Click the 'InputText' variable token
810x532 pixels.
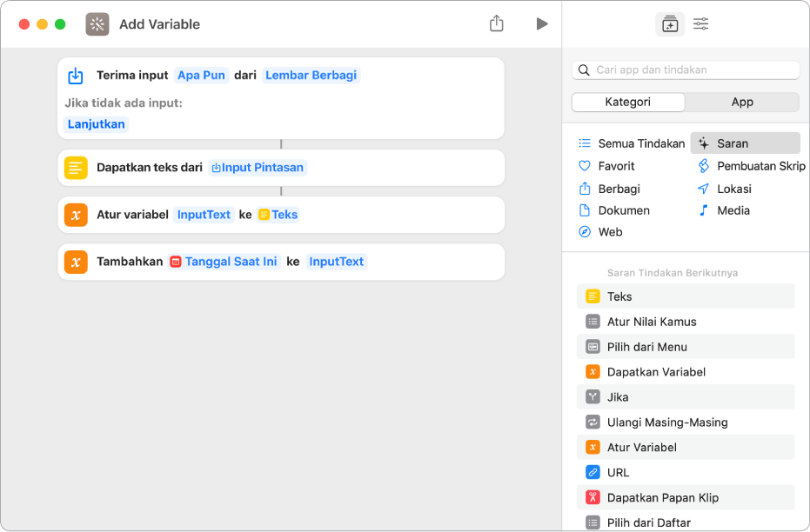pos(204,214)
